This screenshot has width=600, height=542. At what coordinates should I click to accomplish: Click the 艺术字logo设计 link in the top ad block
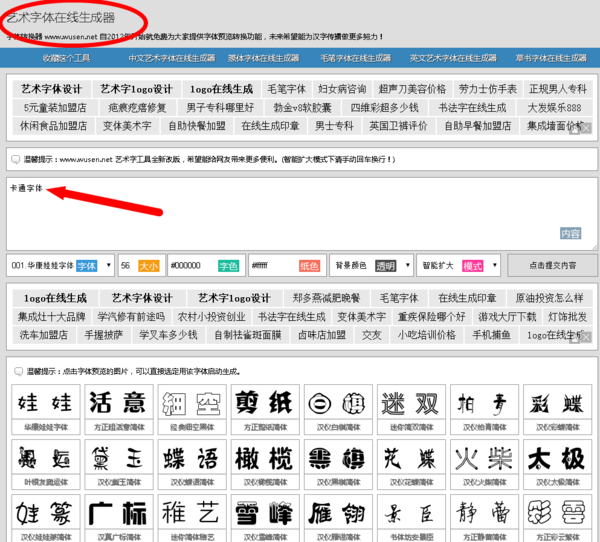click(x=136, y=89)
